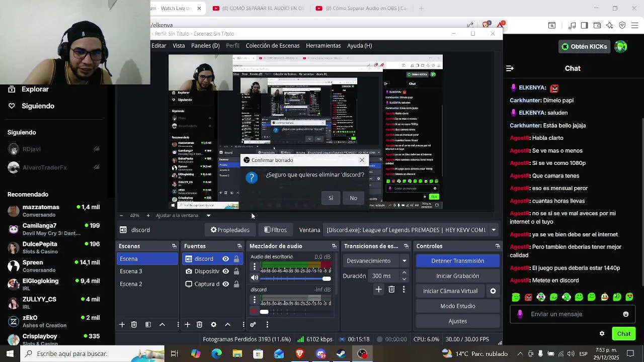Open Ajustes in the Controles panel
Image resolution: width=644 pixels, height=362 pixels.
(458, 321)
